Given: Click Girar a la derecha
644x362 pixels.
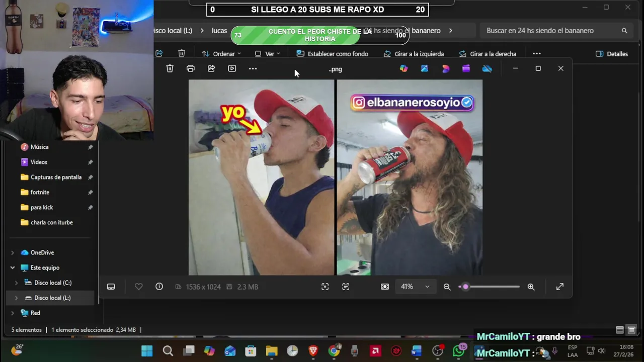Looking at the screenshot, I should [x=488, y=54].
